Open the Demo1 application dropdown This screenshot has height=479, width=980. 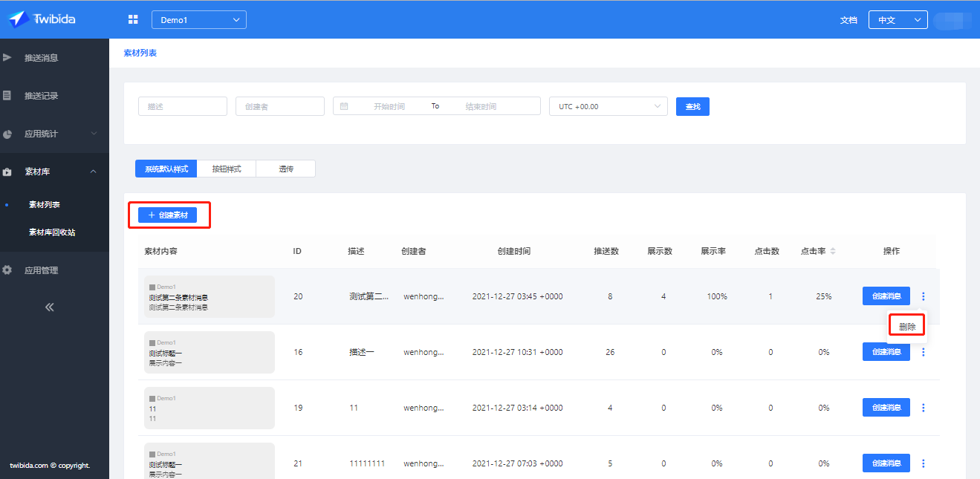(199, 20)
